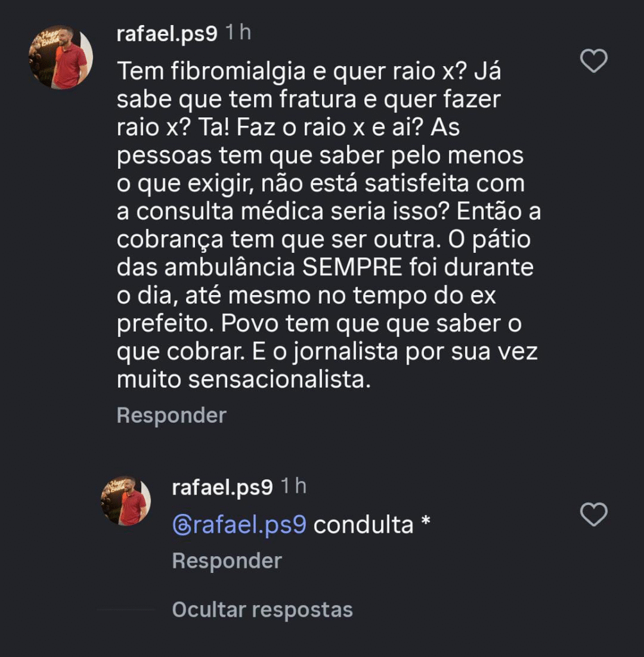Viewport: 644px width, 657px height.
Task: Click the '1 h' timestamp on main comment
Action: coord(237,33)
